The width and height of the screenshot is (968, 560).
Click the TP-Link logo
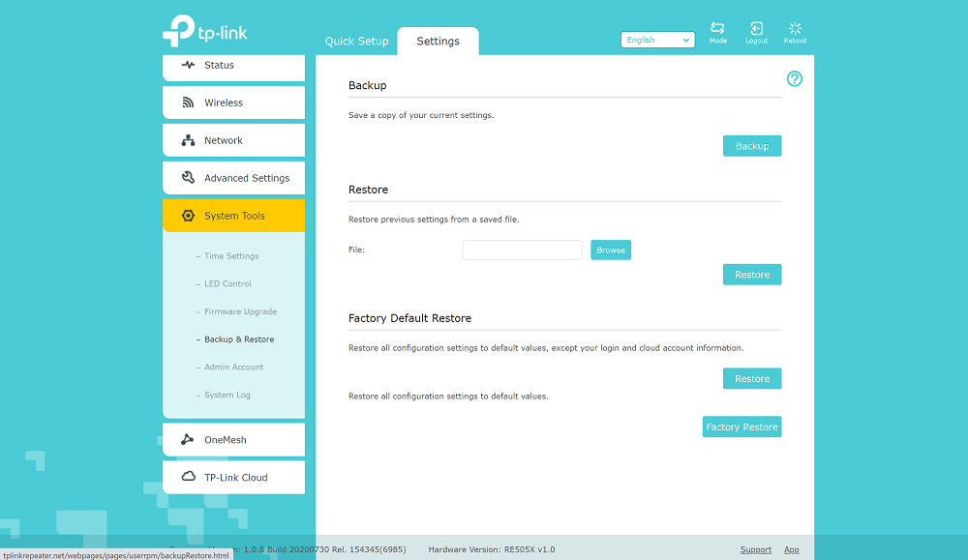coord(205,31)
